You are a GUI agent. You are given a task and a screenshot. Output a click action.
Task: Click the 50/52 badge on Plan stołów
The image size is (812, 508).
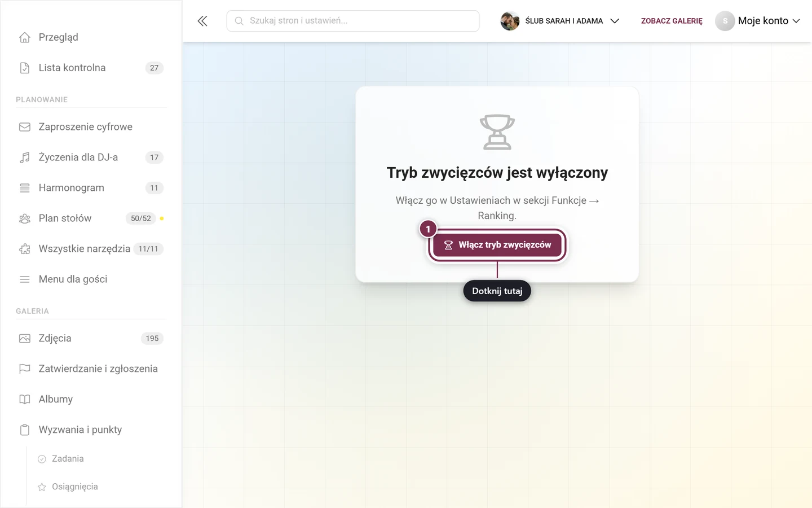(x=141, y=218)
